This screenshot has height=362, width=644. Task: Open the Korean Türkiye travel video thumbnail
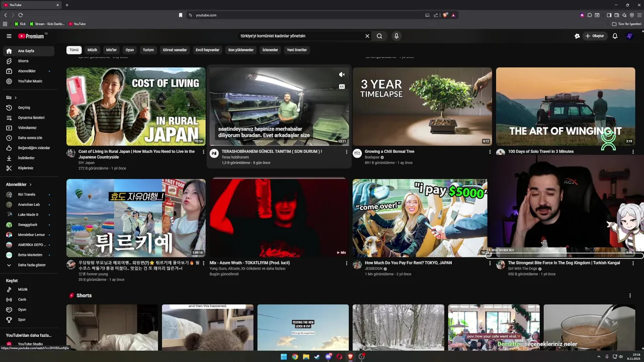coord(136,218)
